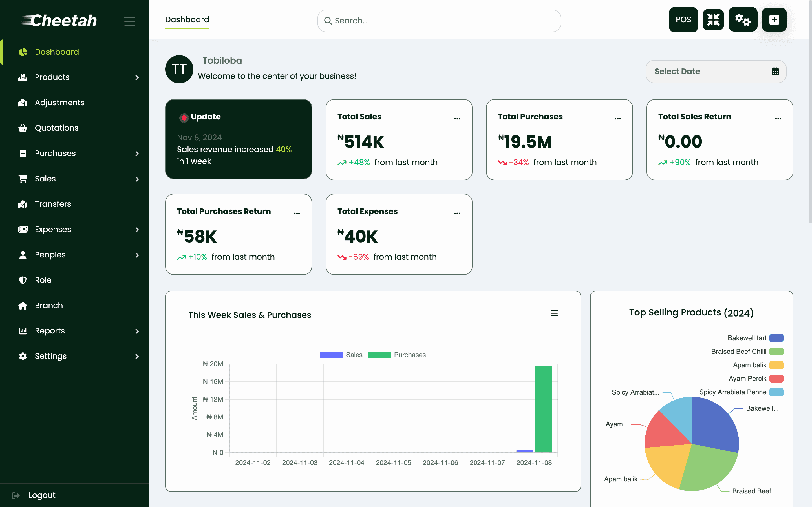Click the Role shield icon in sidebar
Viewport: 812px width, 507px height.
coord(23,280)
